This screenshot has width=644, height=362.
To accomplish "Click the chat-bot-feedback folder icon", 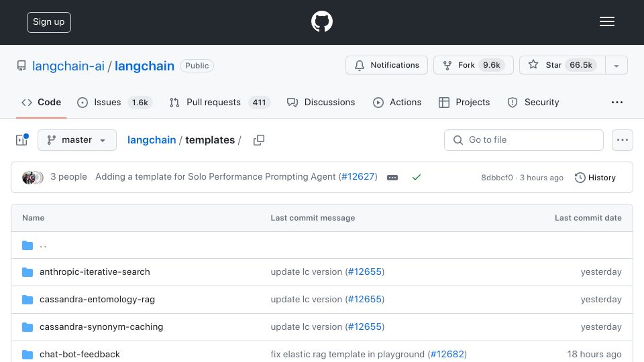I will 28,355.
